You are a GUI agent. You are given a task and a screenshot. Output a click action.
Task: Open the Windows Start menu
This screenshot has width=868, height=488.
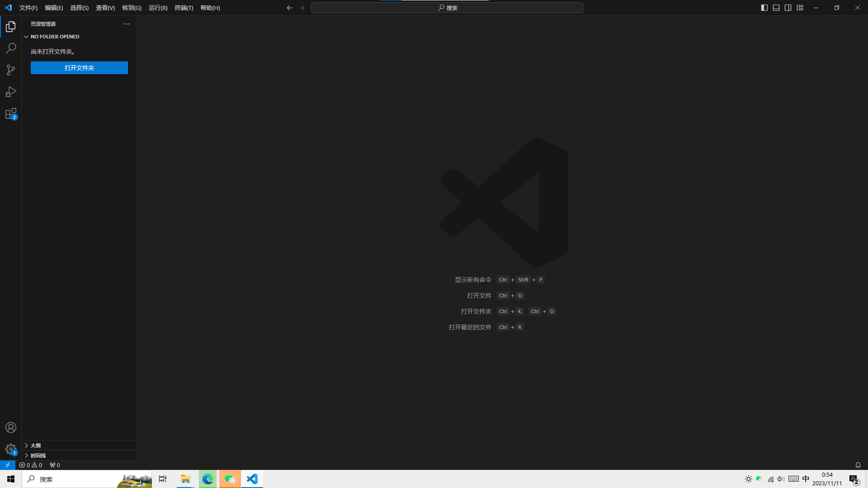pos(11,479)
